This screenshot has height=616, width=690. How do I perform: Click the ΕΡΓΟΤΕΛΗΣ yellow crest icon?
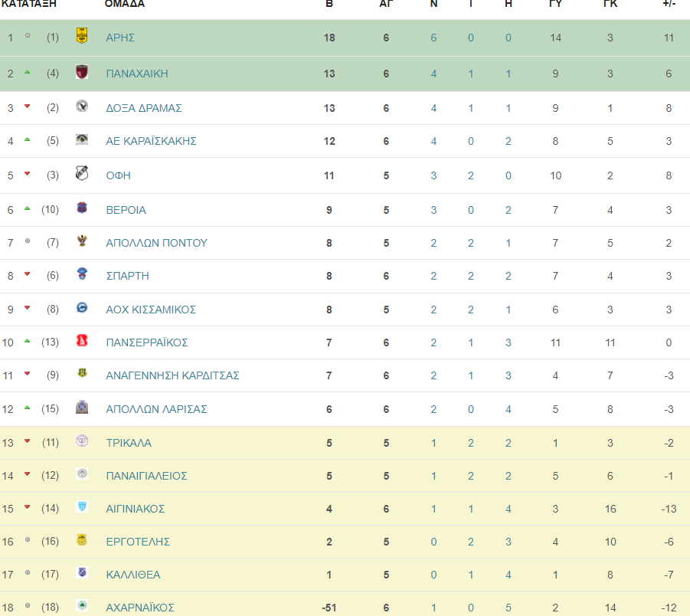tap(82, 539)
